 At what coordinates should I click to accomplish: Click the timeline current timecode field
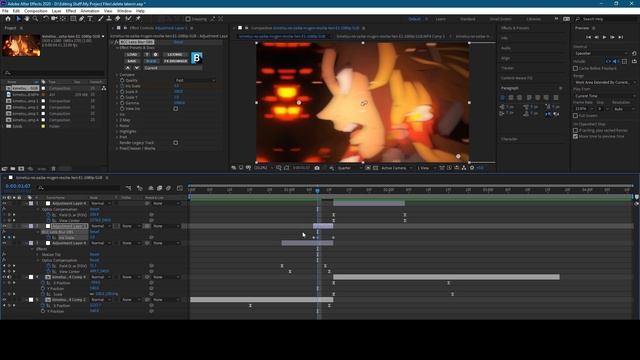click(18, 186)
